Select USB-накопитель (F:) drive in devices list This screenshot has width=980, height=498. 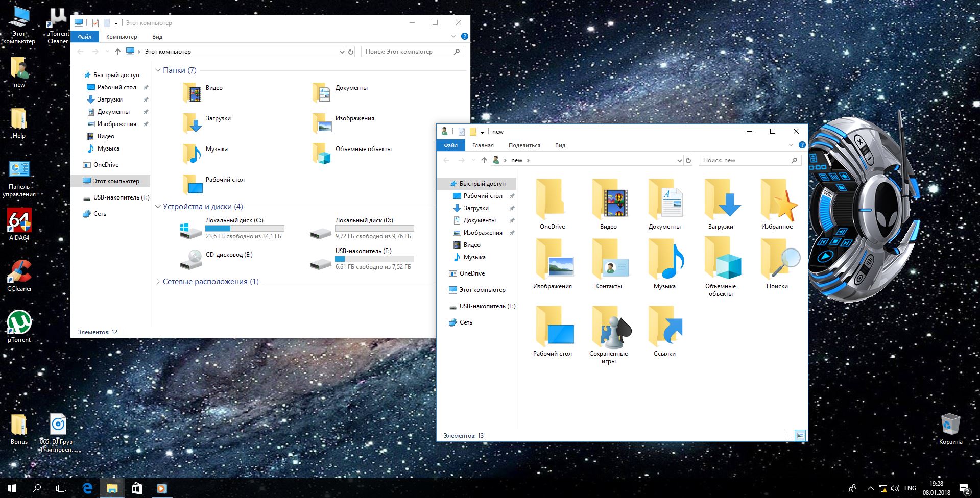(362, 259)
